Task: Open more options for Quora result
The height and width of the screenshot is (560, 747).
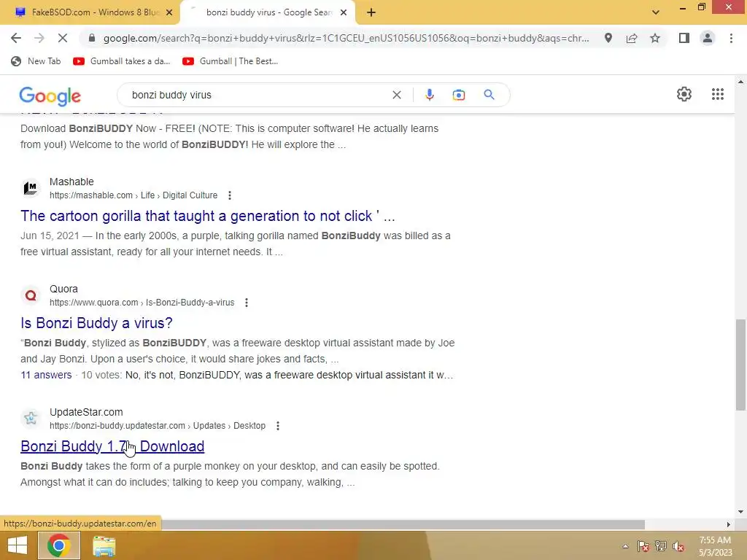Action: 247,303
